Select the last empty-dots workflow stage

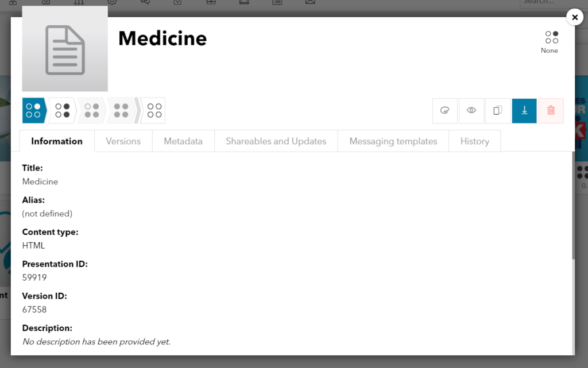click(153, 111)
